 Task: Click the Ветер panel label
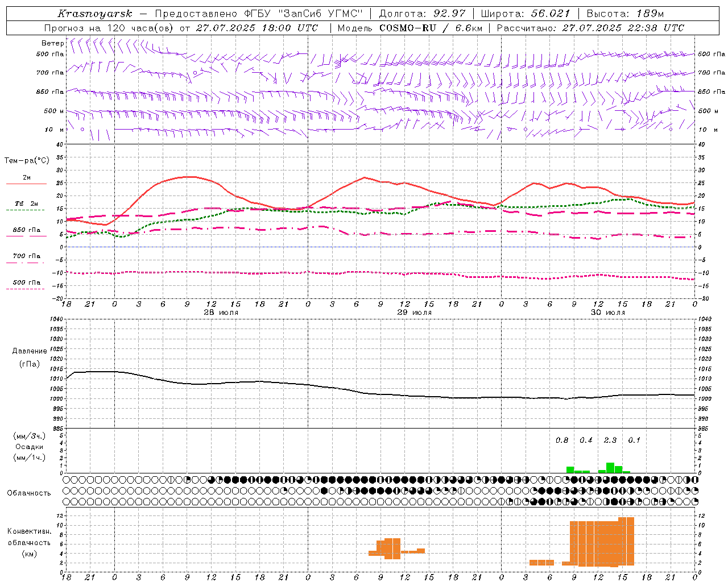(52, 43)
